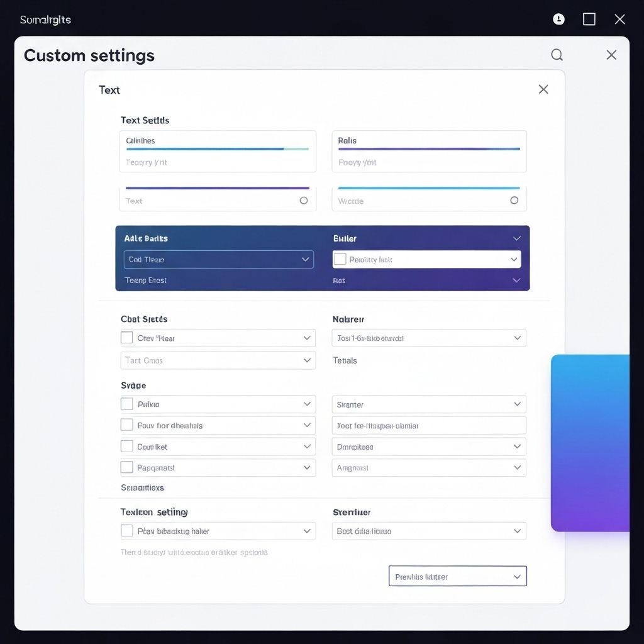Click the search icon in Custom settings header
Image resolution: width=644 pixels, height=644 pixels.
tap(557, 55)
